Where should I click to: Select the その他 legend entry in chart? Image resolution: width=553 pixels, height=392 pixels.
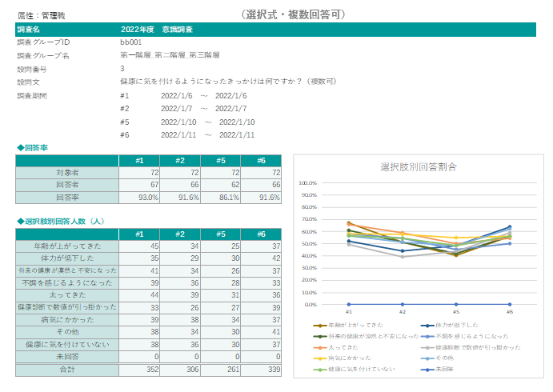pos(437,358)
